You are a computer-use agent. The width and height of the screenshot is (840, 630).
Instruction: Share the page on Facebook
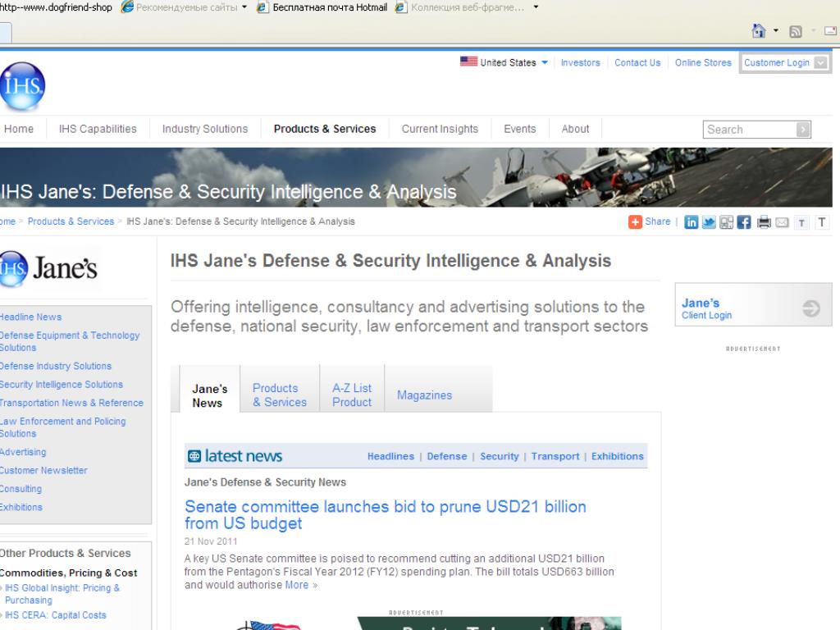click(x=743, y=221)
